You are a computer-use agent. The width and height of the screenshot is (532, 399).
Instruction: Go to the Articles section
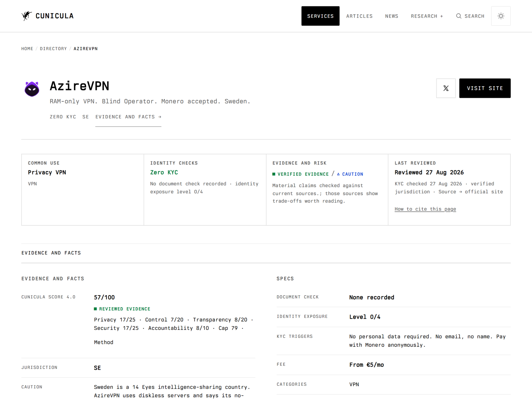359,16
